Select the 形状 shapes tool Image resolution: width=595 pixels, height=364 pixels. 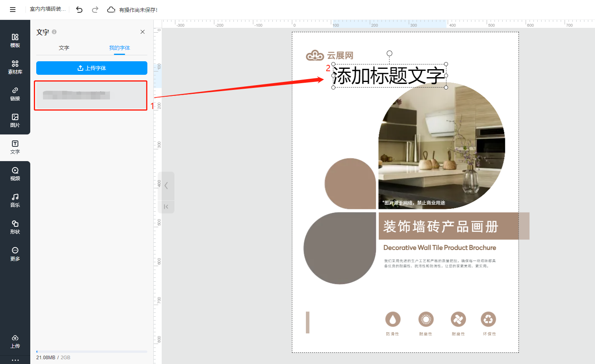[x=15, y=227]
